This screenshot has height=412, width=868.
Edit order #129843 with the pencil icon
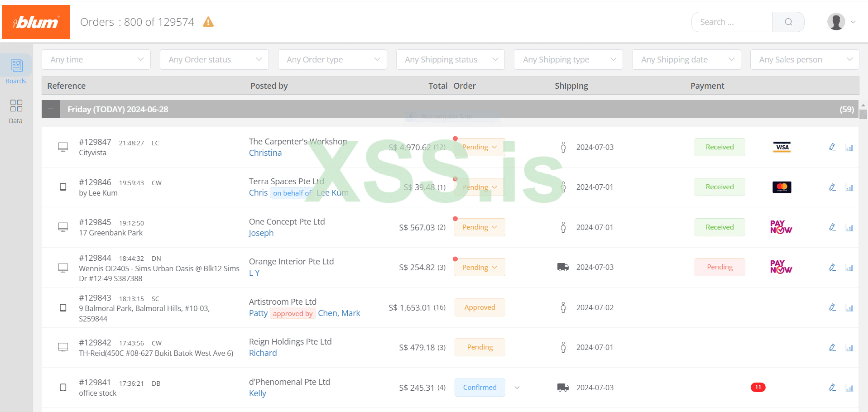832,307
